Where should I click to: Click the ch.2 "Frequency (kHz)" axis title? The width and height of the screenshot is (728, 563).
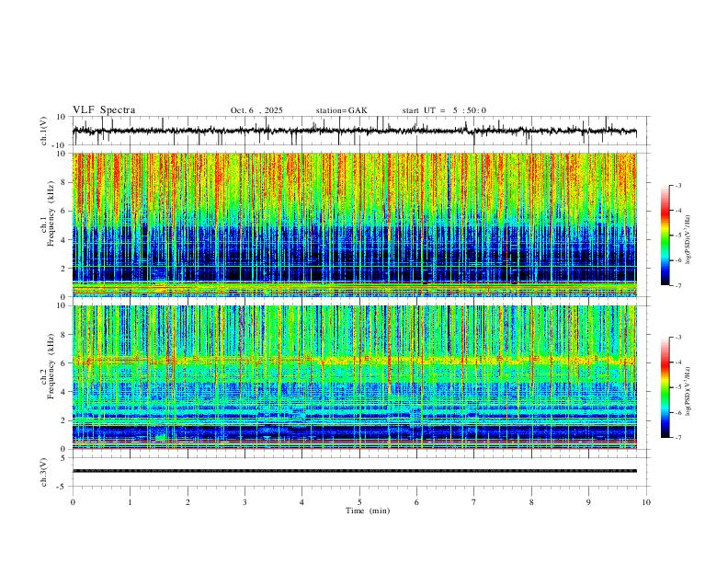51,366
